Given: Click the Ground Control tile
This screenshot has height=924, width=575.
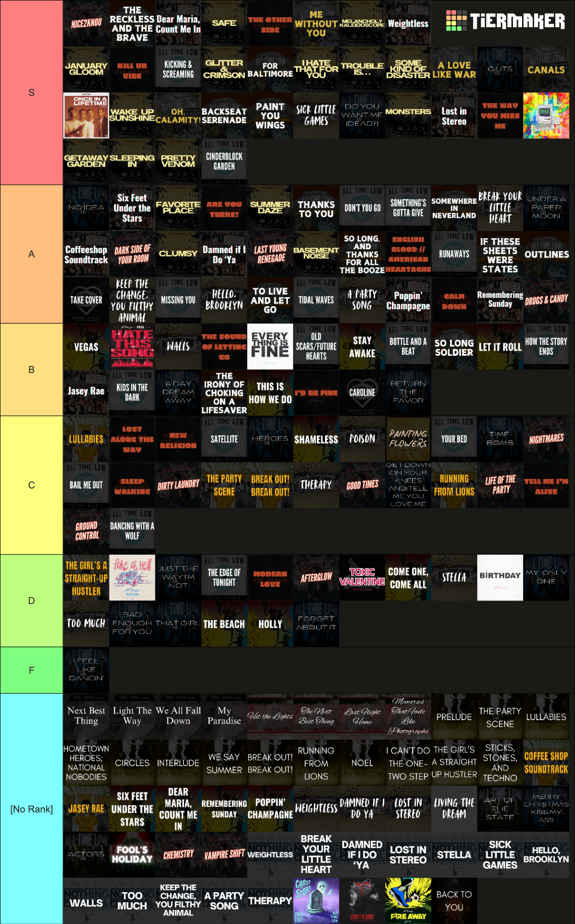Looking at the screenshot, I should click(86, 531).
